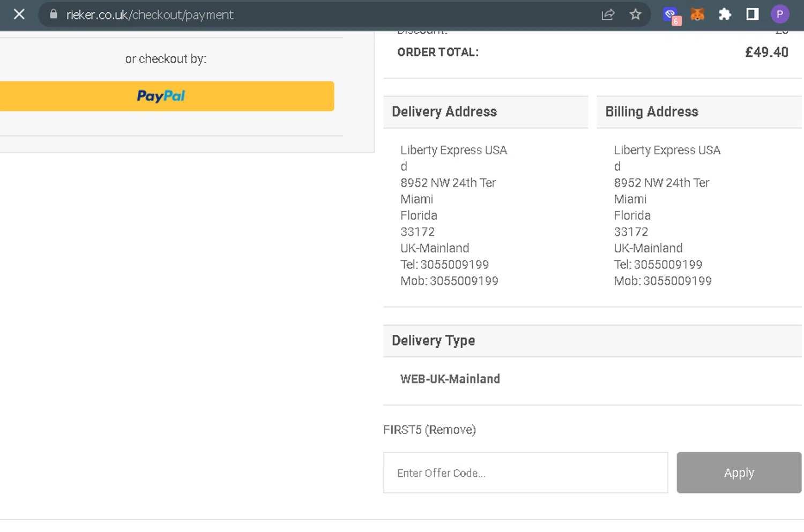Click Florida in Delivery Address
This screenshot has width=804, height=532.
[x=419, y=215]
